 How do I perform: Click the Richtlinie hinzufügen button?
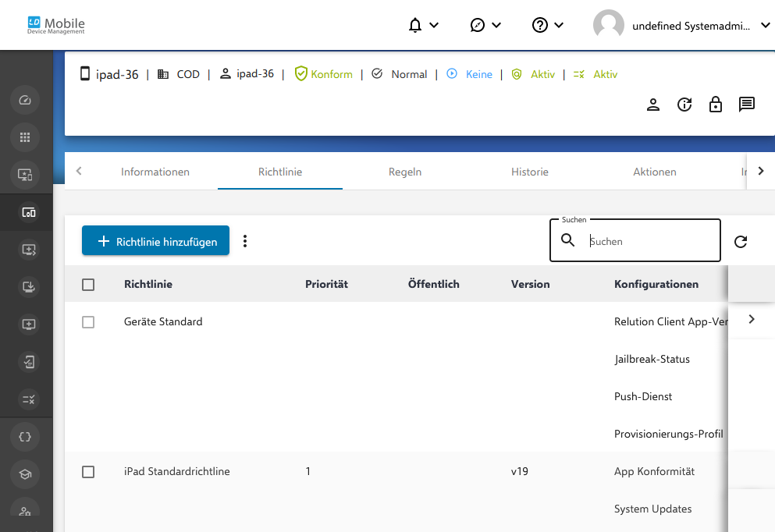[x=155, y=240]
